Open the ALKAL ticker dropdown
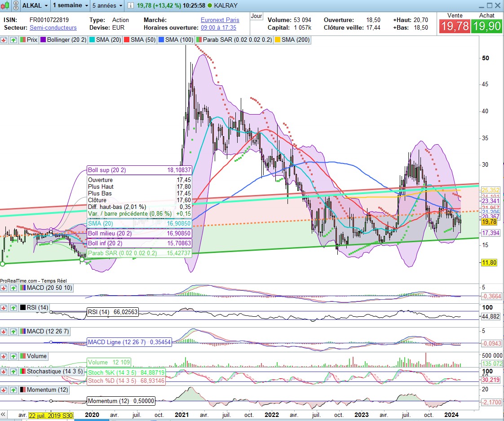Image resolution: width=504 pixels, height=421 pixels. (35, 6)
